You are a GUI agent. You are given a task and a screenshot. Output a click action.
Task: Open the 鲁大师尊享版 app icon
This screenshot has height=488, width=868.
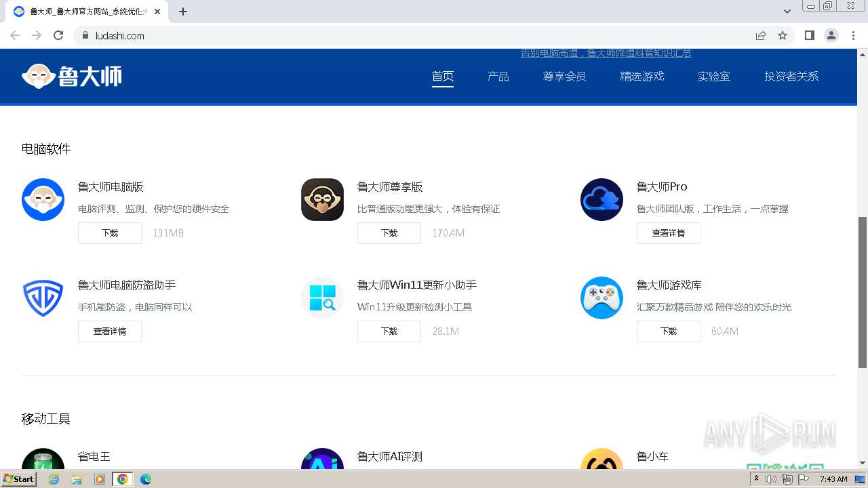[x=322, y=199]
